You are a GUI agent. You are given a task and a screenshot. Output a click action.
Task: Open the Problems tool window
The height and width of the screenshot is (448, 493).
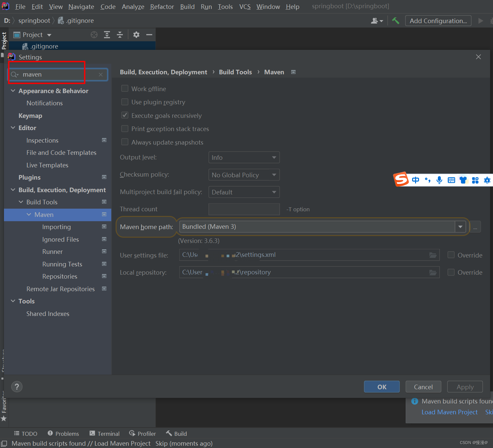pos(63,433)
